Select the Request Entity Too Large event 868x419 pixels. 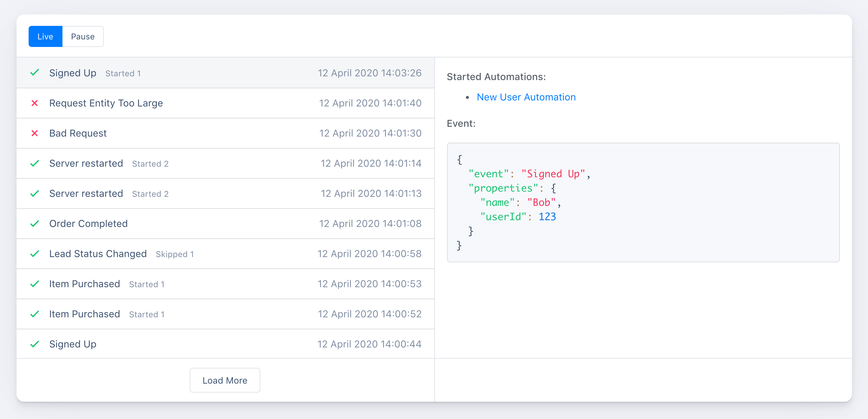pos(226,103)
